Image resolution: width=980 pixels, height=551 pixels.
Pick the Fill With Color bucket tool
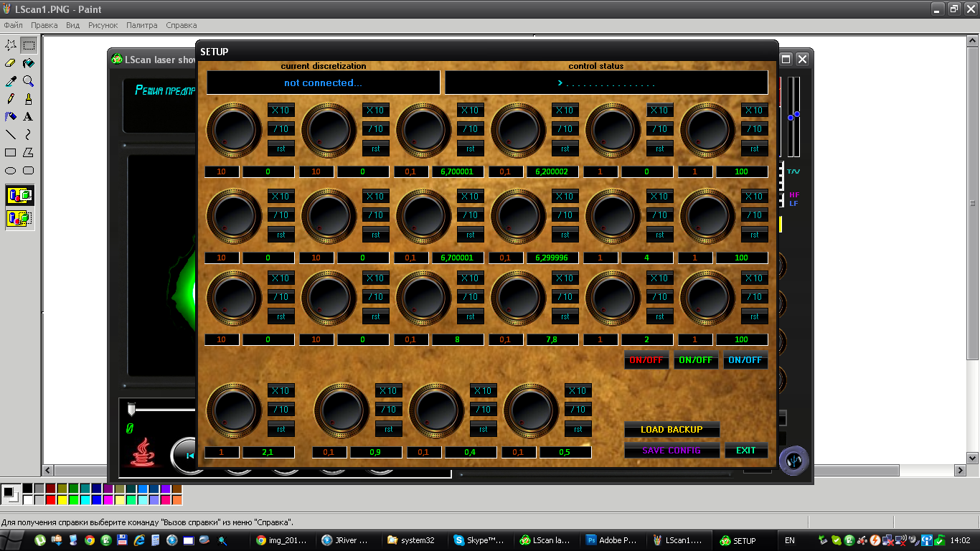click(x=29, y=63)
